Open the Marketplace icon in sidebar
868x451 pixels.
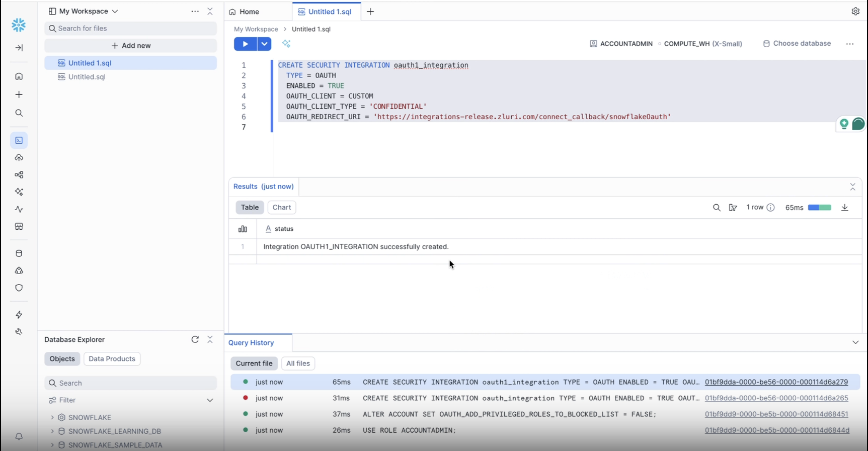(19, 226)
